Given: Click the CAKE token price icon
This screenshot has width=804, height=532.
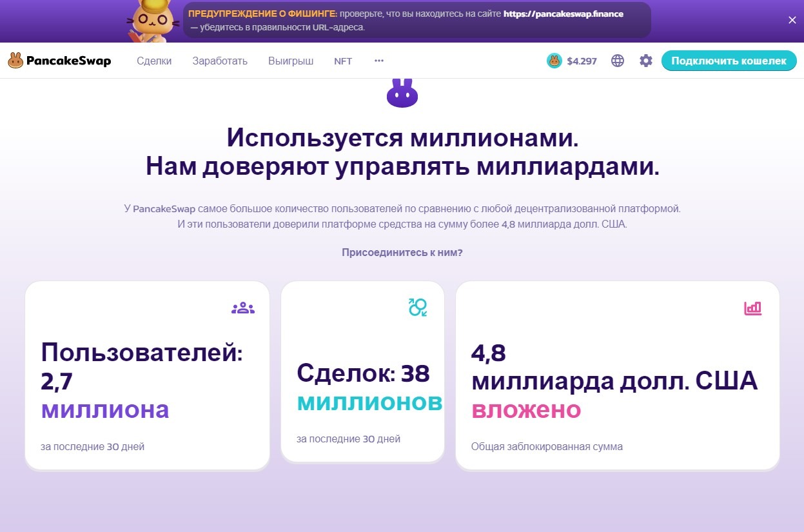Looking at the screenshot, I should coord(554,61).
